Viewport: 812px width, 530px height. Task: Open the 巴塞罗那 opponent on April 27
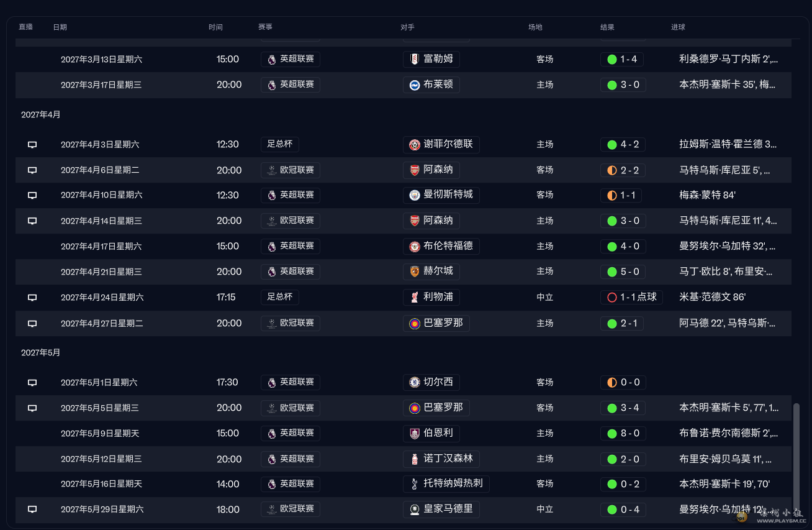coord(443,323)
